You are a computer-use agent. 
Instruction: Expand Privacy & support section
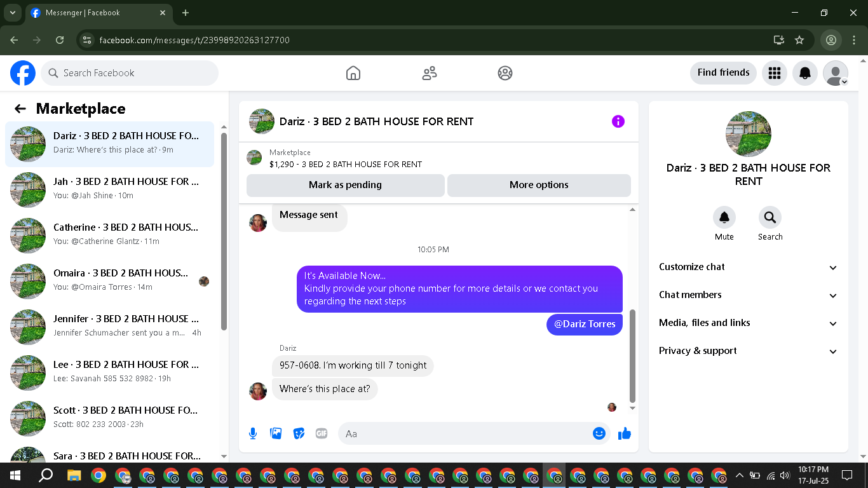(749, 351)
